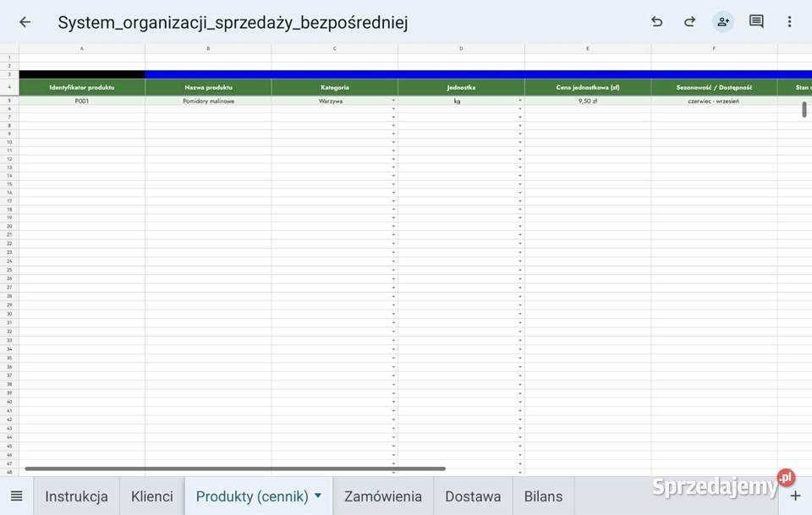Open the Jednostka dropdown in row 20
812x515 pixels.
[x=520, y=227]
